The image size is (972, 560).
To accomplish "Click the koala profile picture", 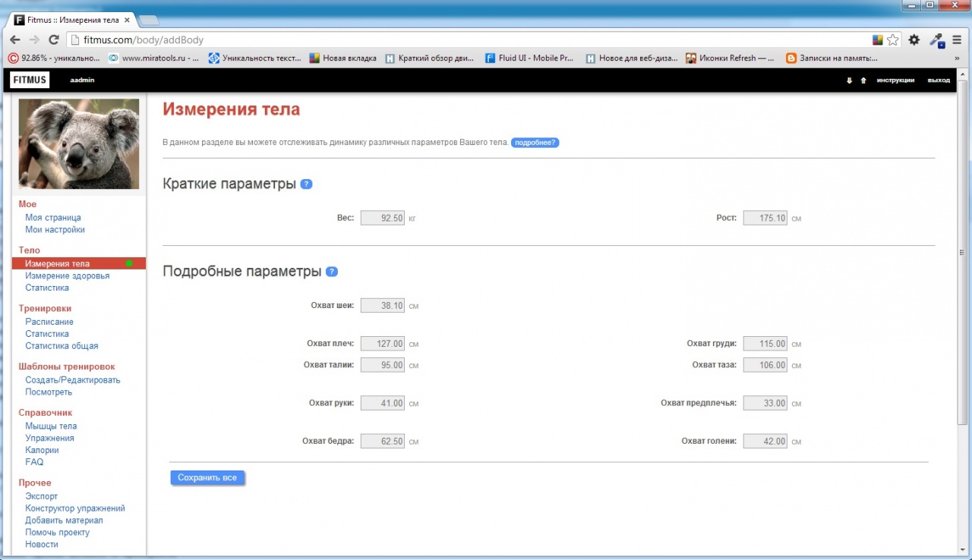I will [78, 143].
